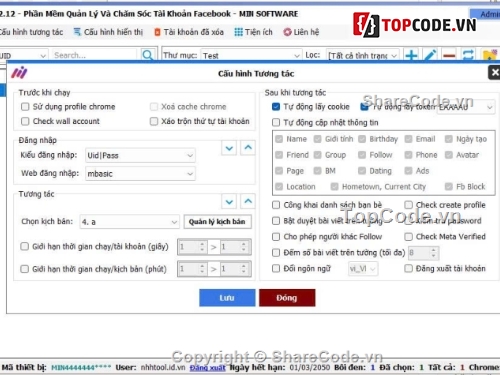The height and width of the screenshot is (375, 500).
Task: Click the blue plus add icon
Action: coord(412,55)
